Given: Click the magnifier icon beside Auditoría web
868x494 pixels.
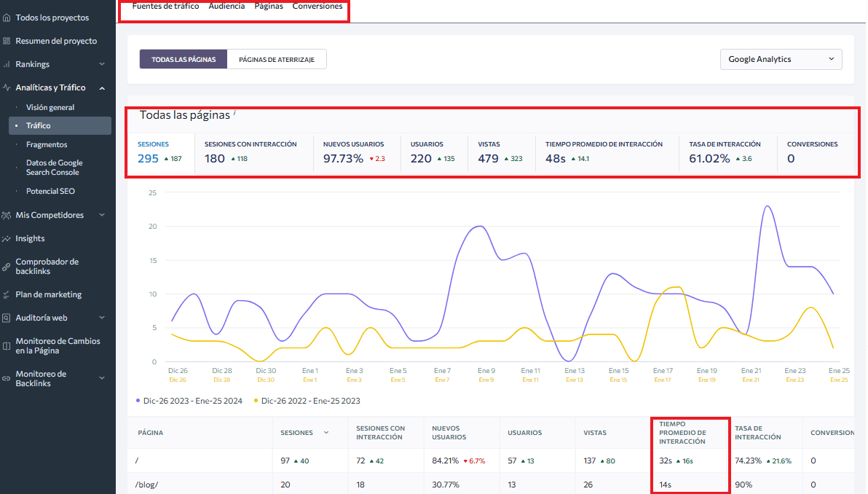Looking at the screenshot, I should coord(7,318).
